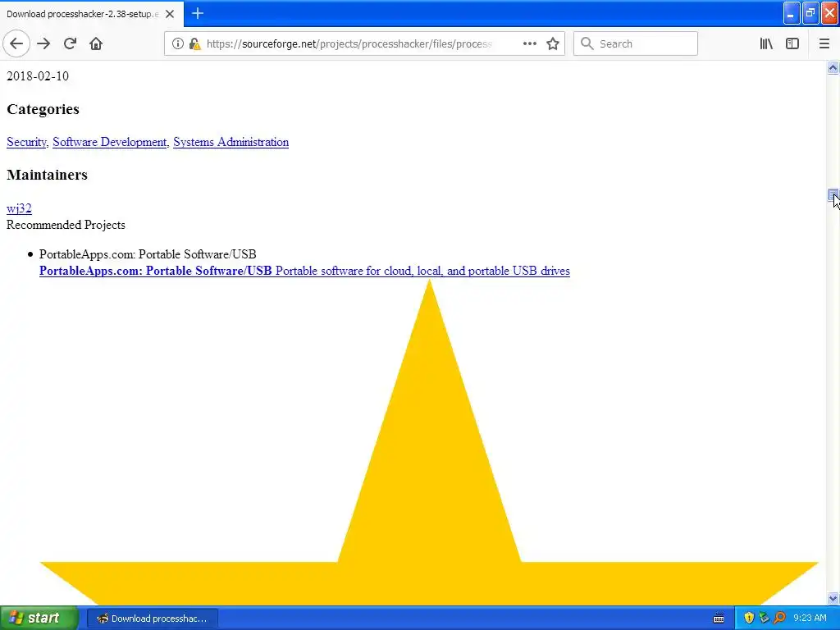Click the plain PortableApps.com list item text
This screenshot has width=840, height=630.
(148, 254)
